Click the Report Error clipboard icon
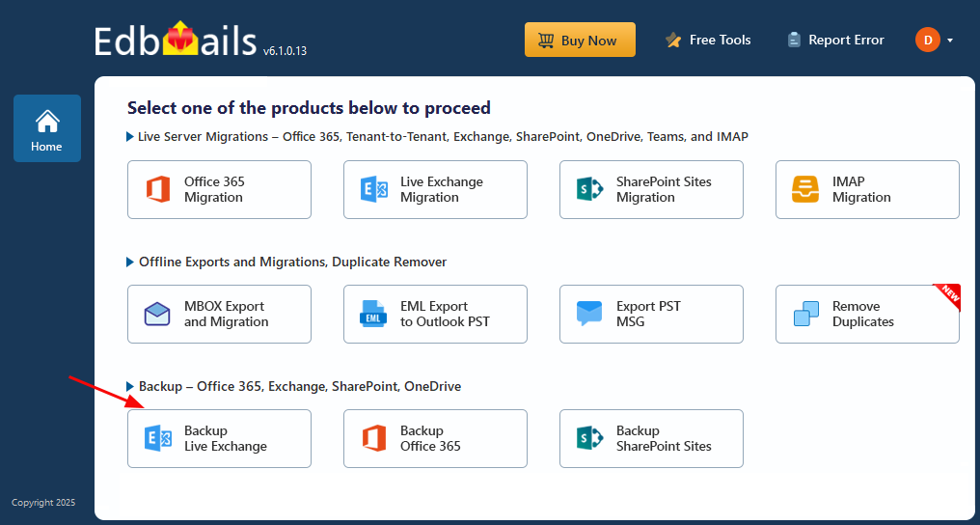The height and width of the screenshot is (525, 980). (x=794, y=40)
